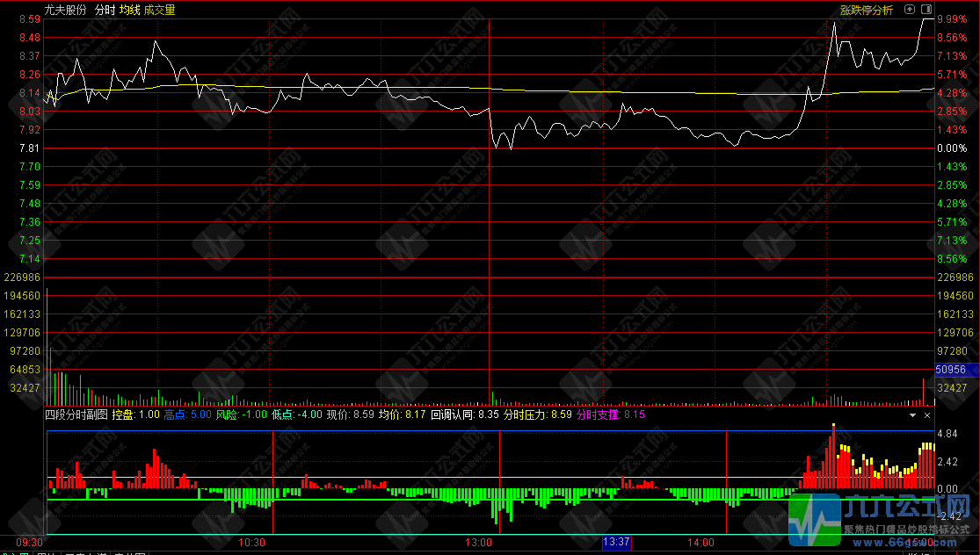Click the 四段分时副图 indicator title
Image resolution: width=980 pixels, height=555 pixels.
coord(76,414)
